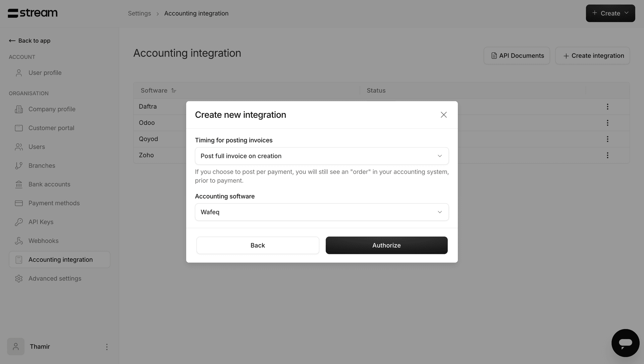Click the Back button in the dialog

pos(258,245)
